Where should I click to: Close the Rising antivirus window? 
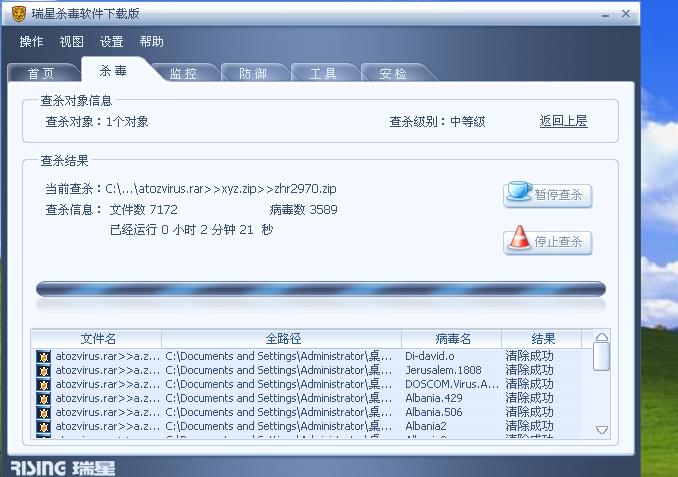626,13
